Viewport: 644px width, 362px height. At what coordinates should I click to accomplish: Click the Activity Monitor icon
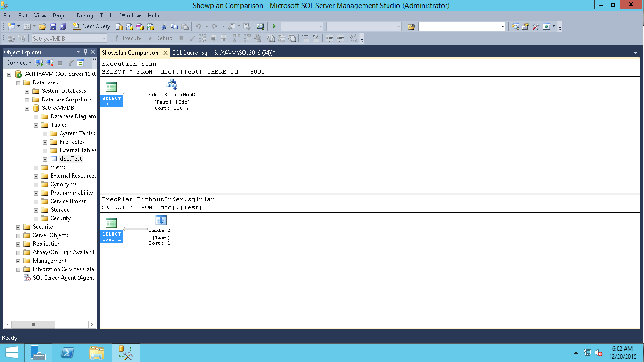coord(260,26)
